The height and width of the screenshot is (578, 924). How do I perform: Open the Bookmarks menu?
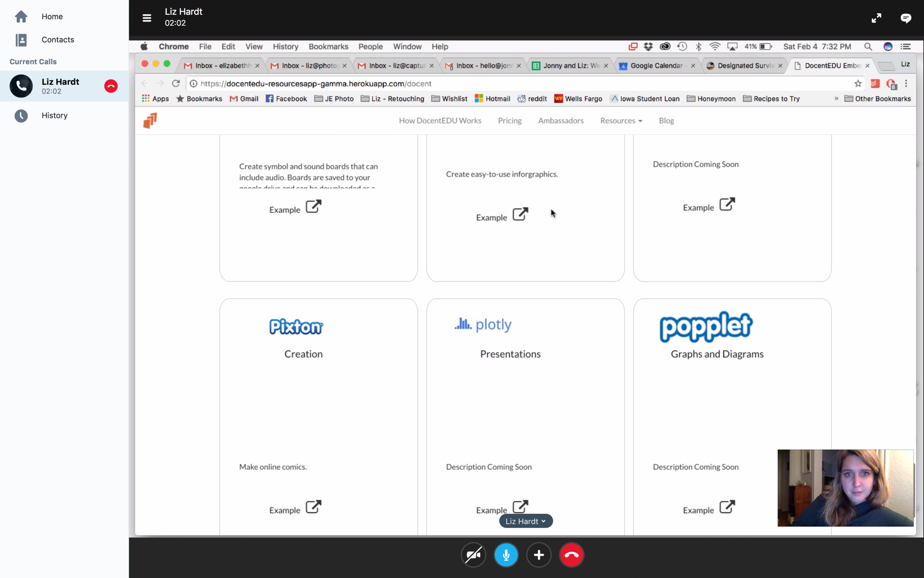coord(328,47)
